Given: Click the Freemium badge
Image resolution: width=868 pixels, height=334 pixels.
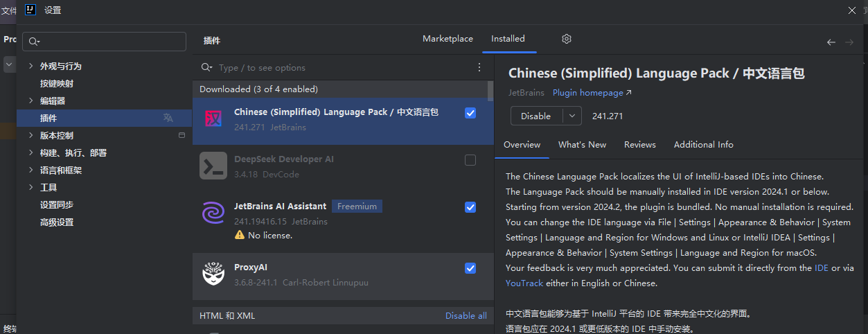Looking at the screenshot, I should pyautogui.click(x=357, y=206).
